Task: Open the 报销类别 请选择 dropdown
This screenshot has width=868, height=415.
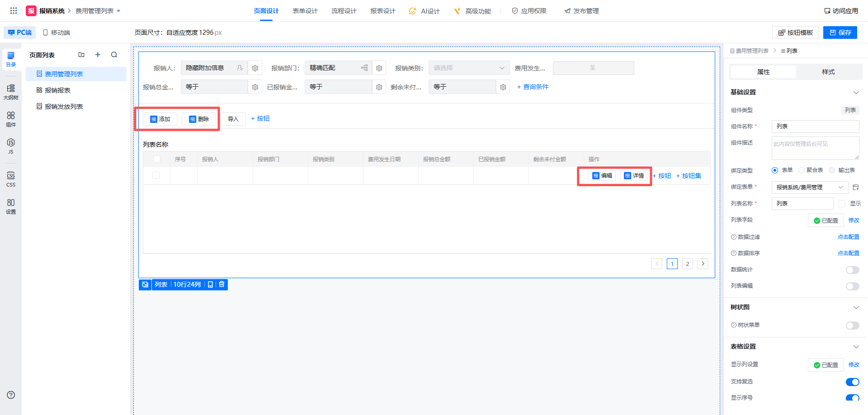Action: pyautogui.click(x=469, y=68)
